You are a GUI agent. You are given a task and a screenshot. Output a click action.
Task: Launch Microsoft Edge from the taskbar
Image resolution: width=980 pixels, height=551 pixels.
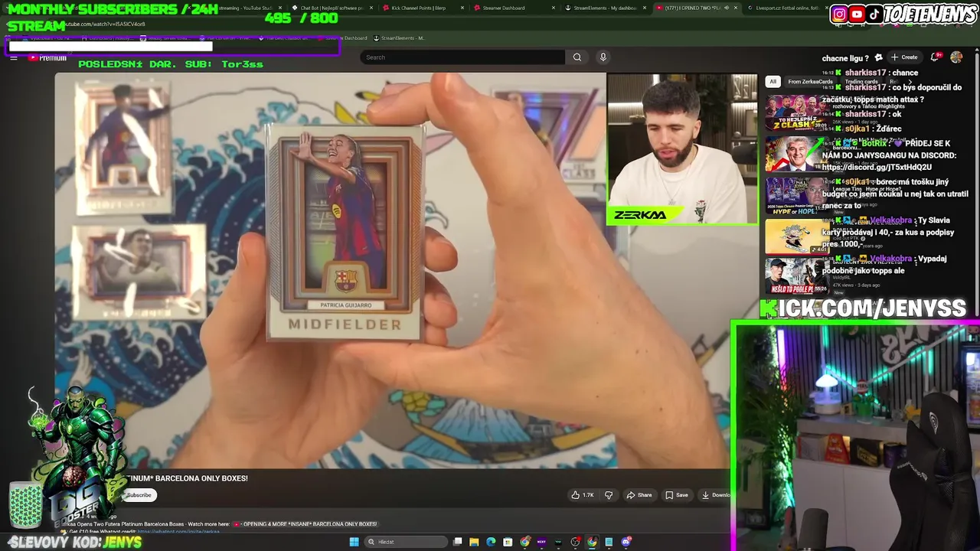click(x=491, y=542)
